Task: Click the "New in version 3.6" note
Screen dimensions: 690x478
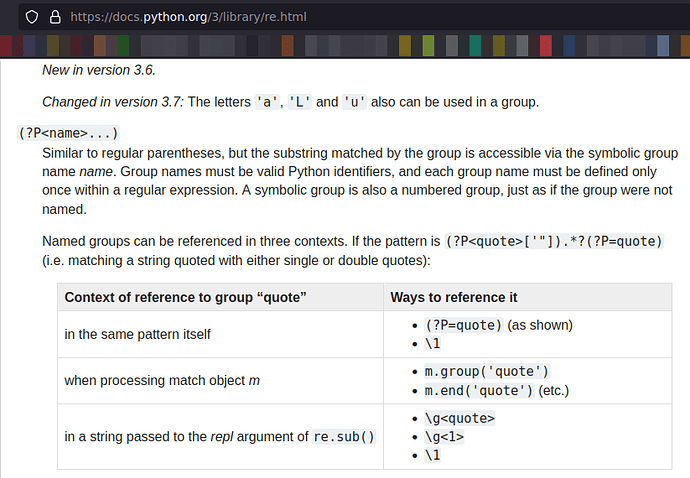Action: pyautogui.click(x=99, y=70)
